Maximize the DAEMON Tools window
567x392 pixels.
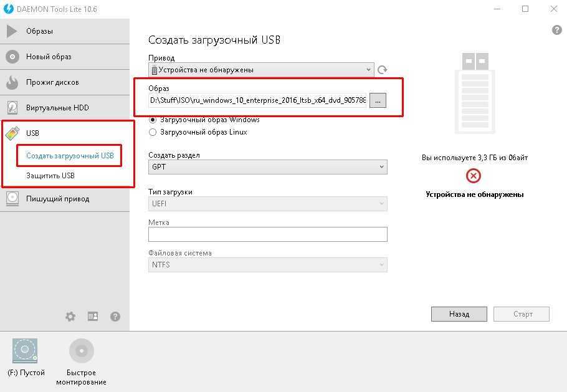[x=525, y=9]
